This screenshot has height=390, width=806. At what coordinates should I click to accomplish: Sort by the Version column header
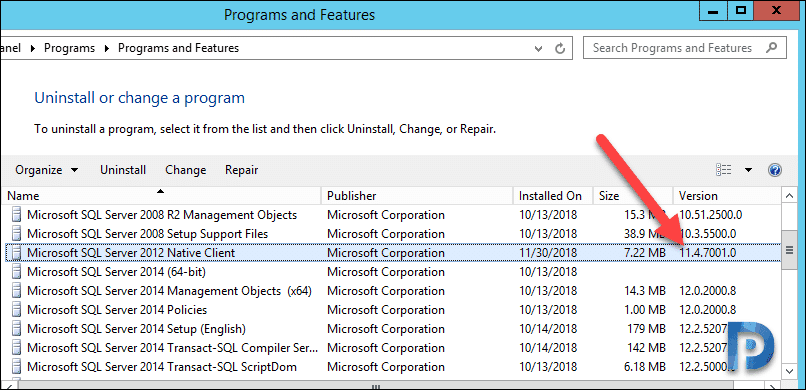[727, 196]
